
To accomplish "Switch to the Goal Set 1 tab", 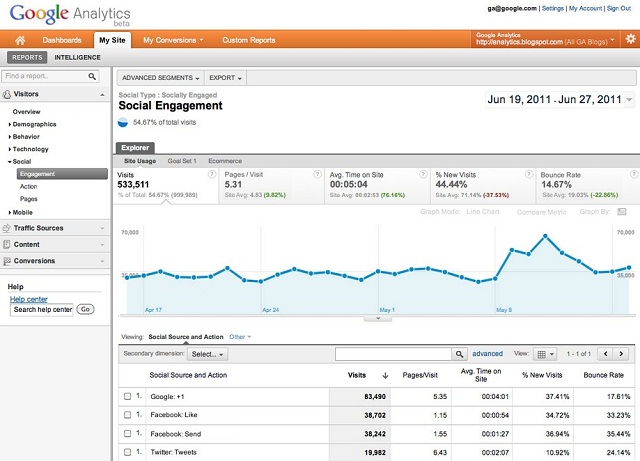I will [182, 161].
